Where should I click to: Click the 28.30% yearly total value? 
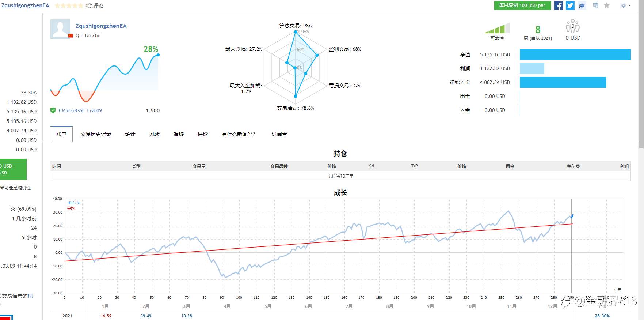tap(602, 316)
